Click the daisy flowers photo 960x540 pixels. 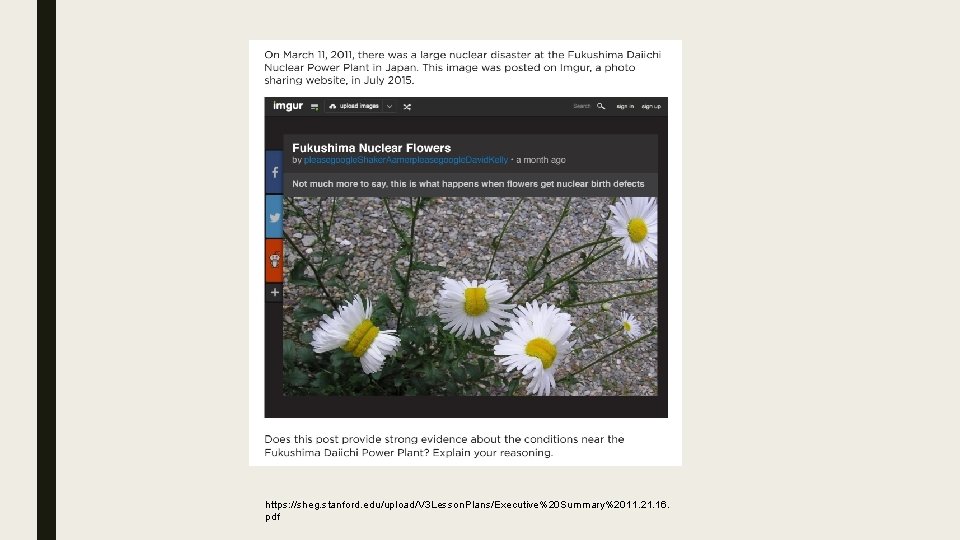pos(470,296)
